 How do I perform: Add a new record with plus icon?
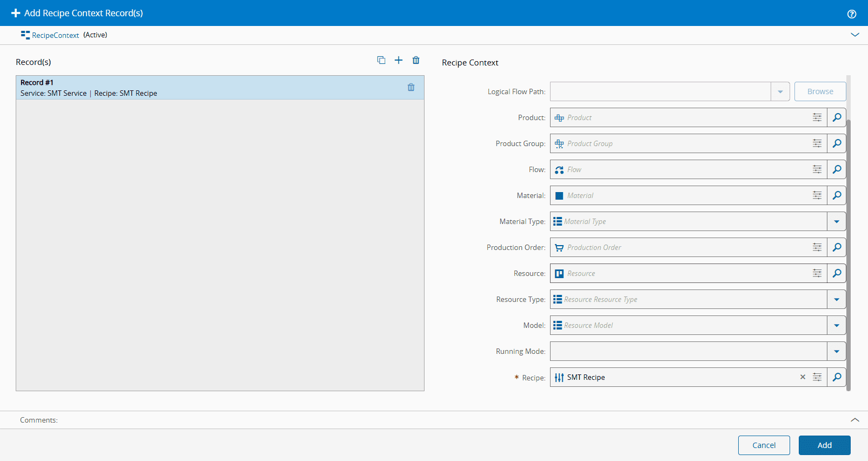coord(399,60)
